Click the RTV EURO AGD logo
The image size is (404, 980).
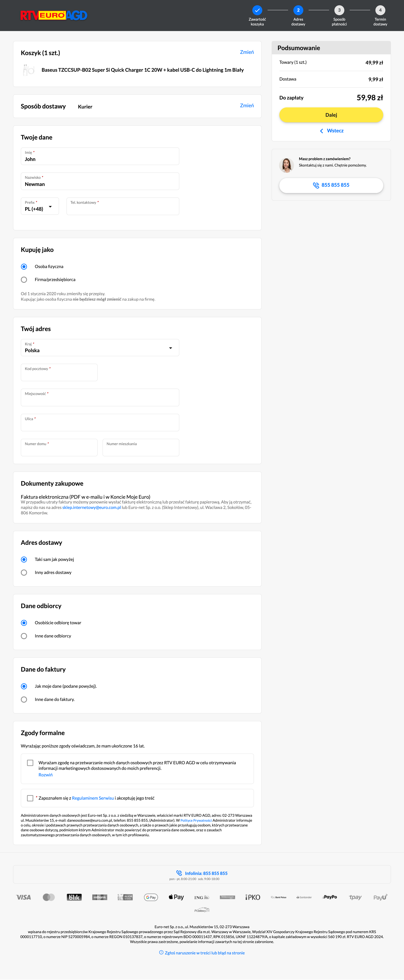pyautogui.click(x=54, y=15)
